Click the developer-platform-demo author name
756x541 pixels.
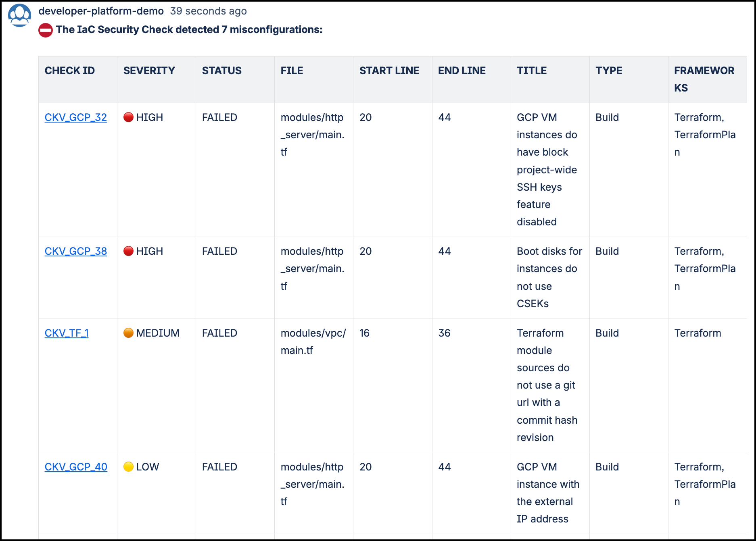click(101, 11)
